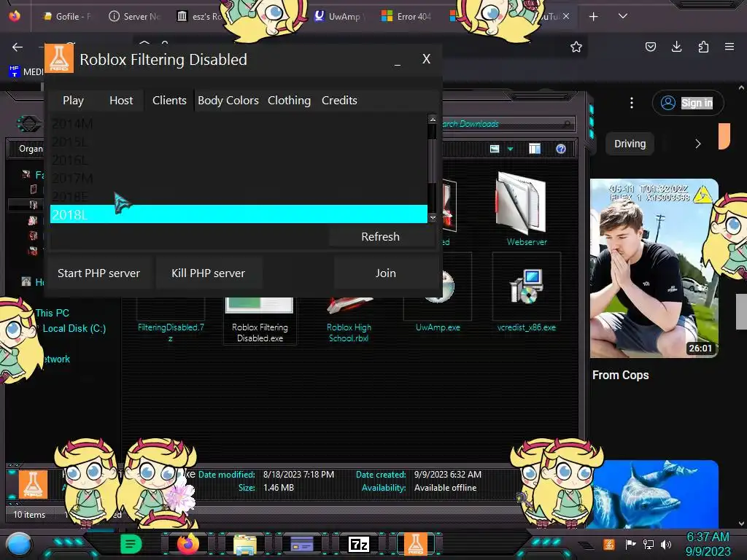Viewport: 747px width, 560px height.
Task: Click the volume speaker tray icon
Action: (x=665, y=544)
